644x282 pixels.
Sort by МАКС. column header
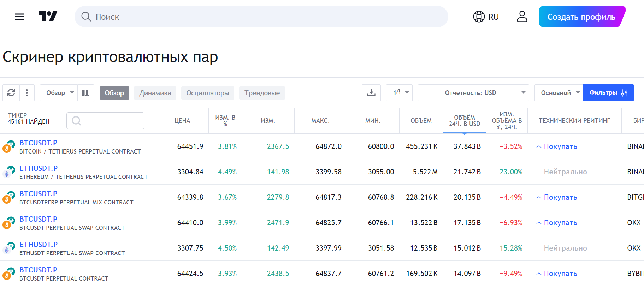coord(320,121)
